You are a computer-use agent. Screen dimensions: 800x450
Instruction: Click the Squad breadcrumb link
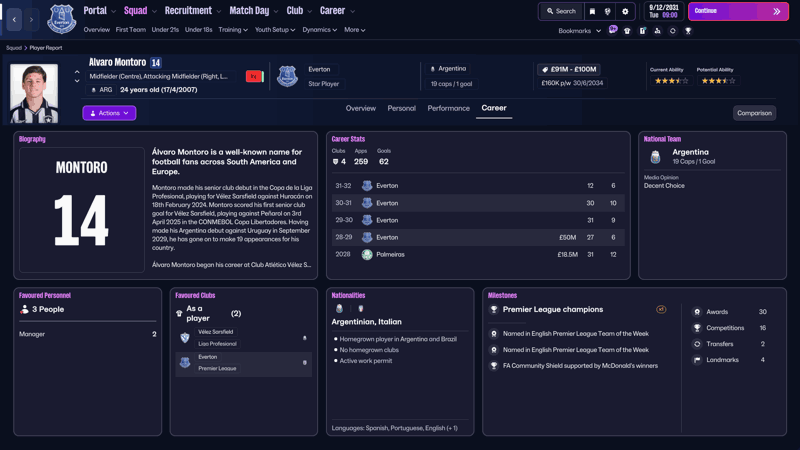[x=14, y=47]
